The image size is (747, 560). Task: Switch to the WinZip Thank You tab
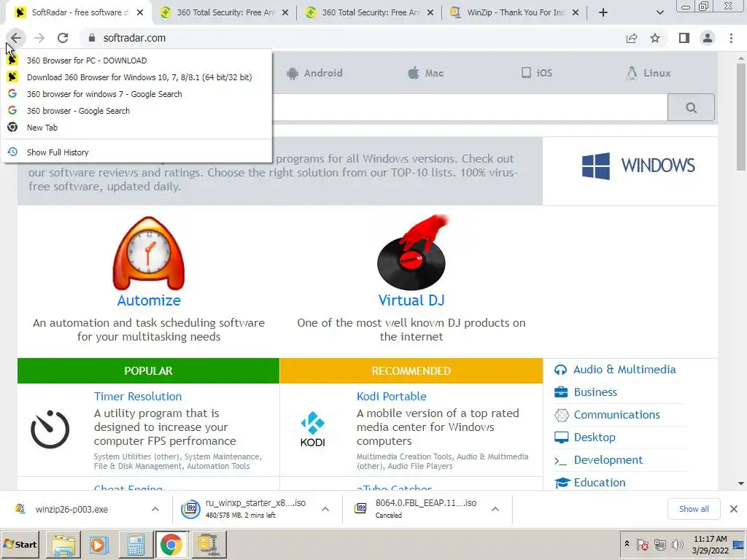pos(516,12)
